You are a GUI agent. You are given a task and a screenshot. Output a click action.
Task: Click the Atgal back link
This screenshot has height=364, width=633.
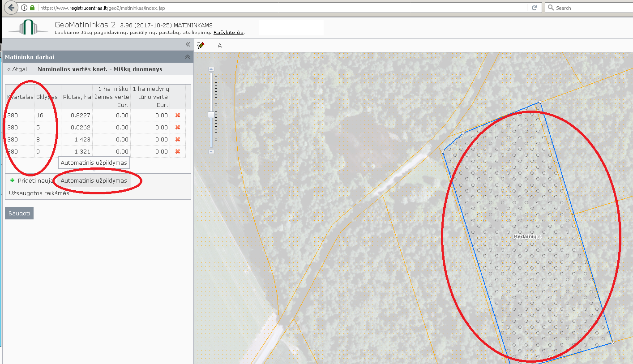[17, 69]
